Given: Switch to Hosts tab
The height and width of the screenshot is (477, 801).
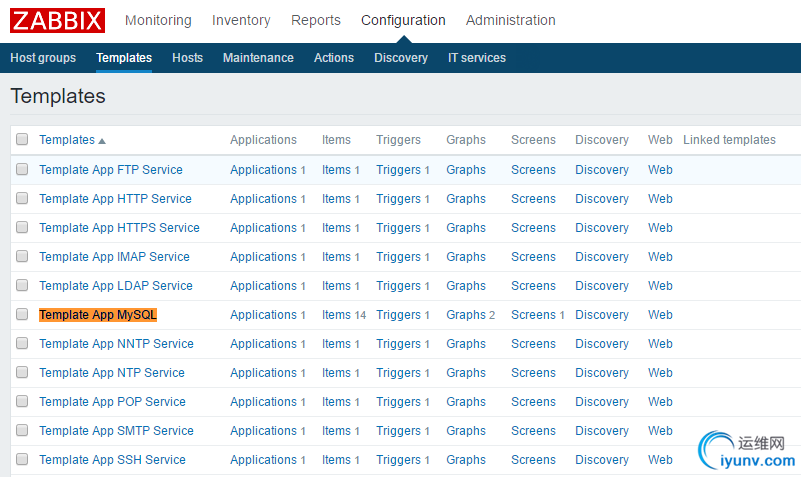Looking at the screenshot, I should 187,58.
